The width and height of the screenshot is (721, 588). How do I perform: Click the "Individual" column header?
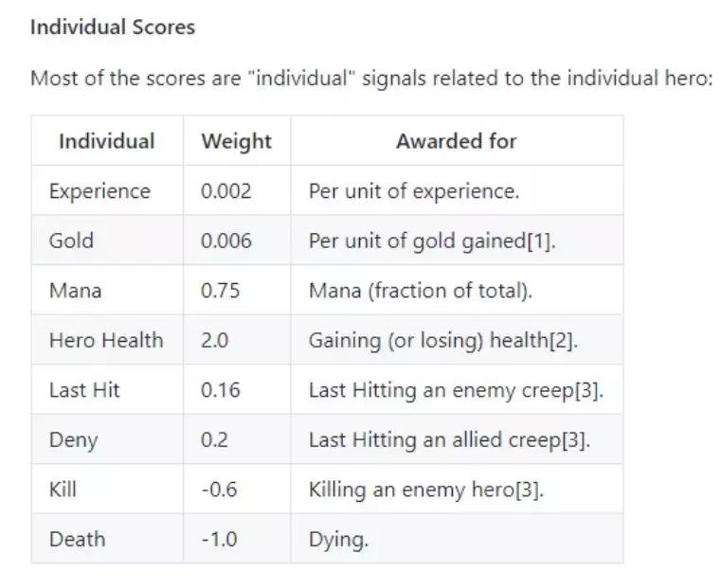[x=106, y=141]
